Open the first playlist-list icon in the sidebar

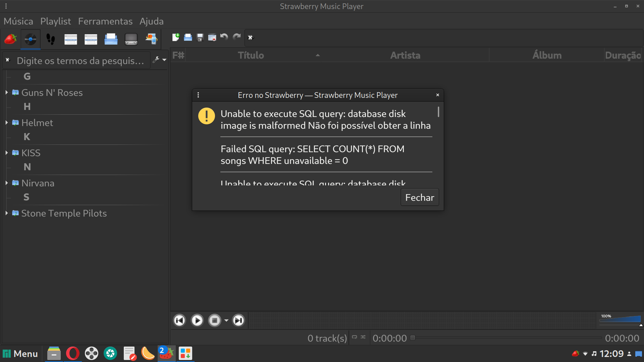click(x=71, y=39)
